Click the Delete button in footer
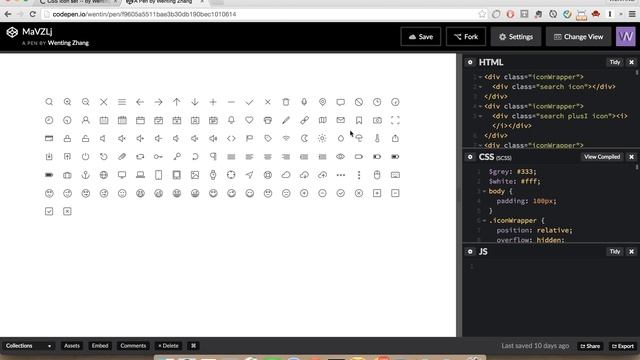The height and width of the screenshot is (360, 640). [x=169, y=346]
